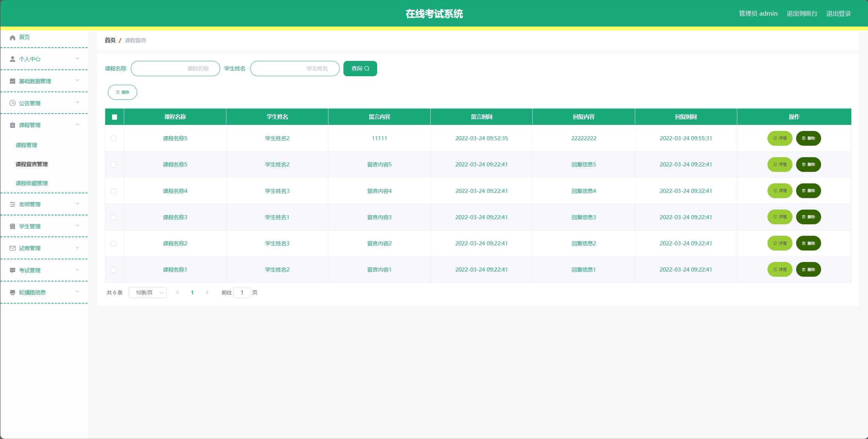The width and height of the screenshot is (868, 439).
Task: Open 学生管理 sidebar menu label
Action: pyautogui.click(x=30, y=227)
